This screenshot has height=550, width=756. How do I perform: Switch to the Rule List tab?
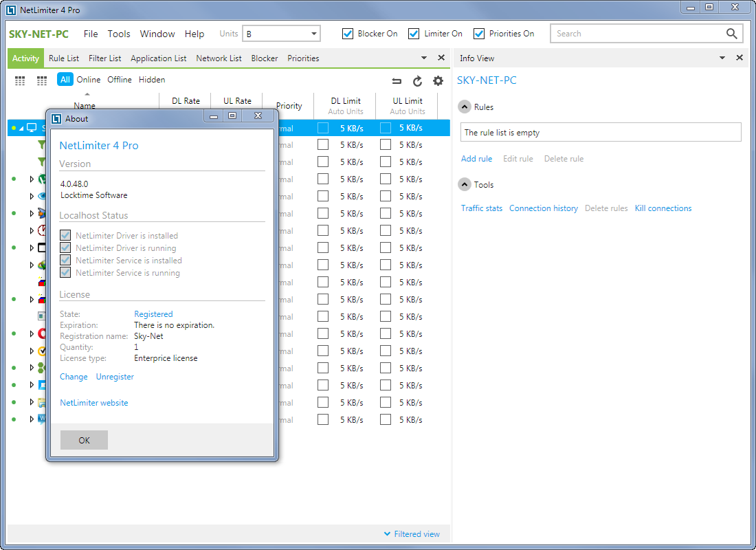click(64, 58)
